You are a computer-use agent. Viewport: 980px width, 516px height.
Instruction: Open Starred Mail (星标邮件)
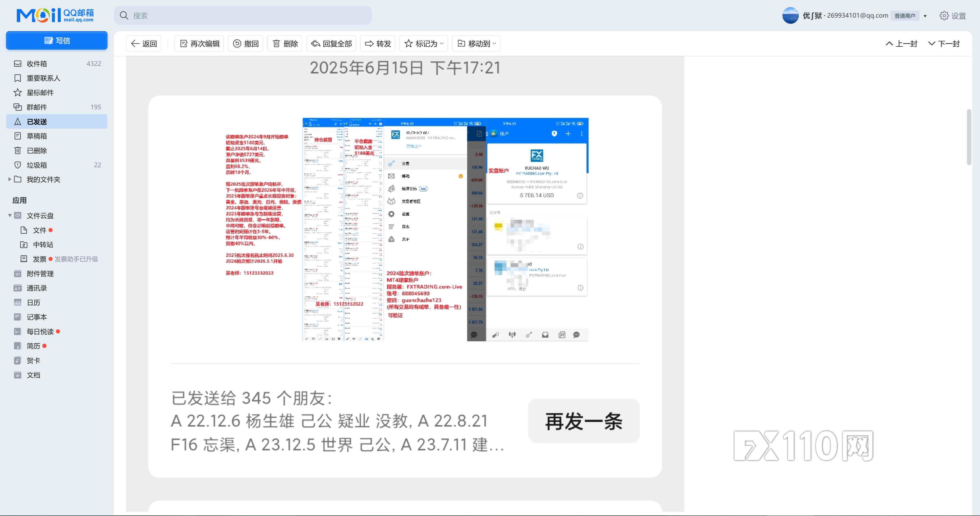(x=57, y=92)
